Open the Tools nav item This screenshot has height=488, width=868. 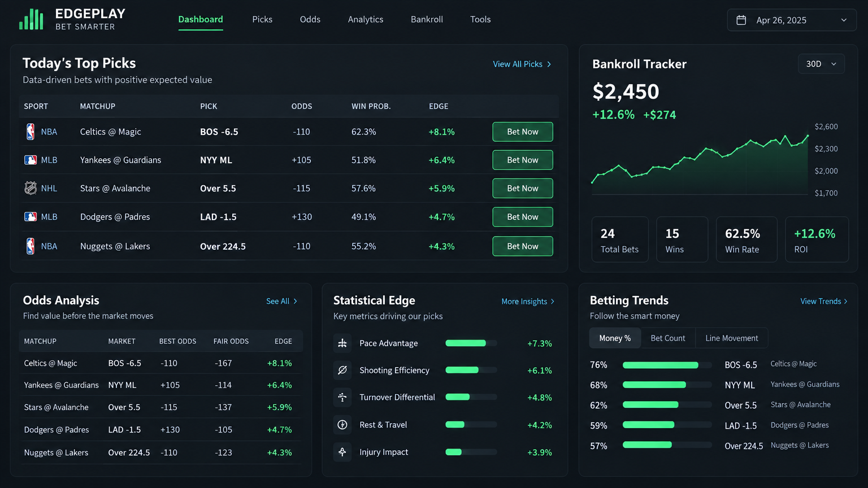pyautogui.click(x=480, y=19)
